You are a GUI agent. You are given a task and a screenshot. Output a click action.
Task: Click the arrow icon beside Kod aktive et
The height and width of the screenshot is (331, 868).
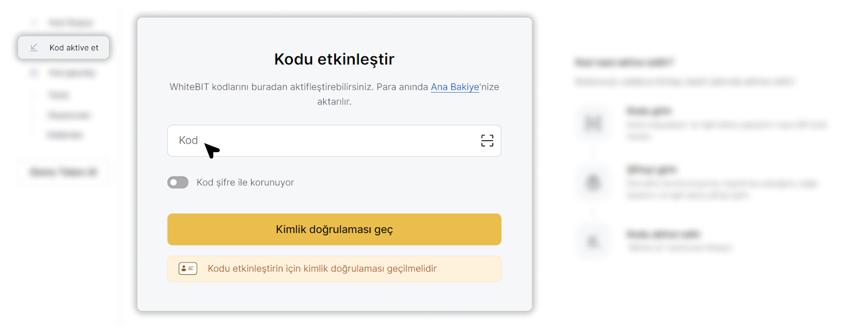point(34,48)
